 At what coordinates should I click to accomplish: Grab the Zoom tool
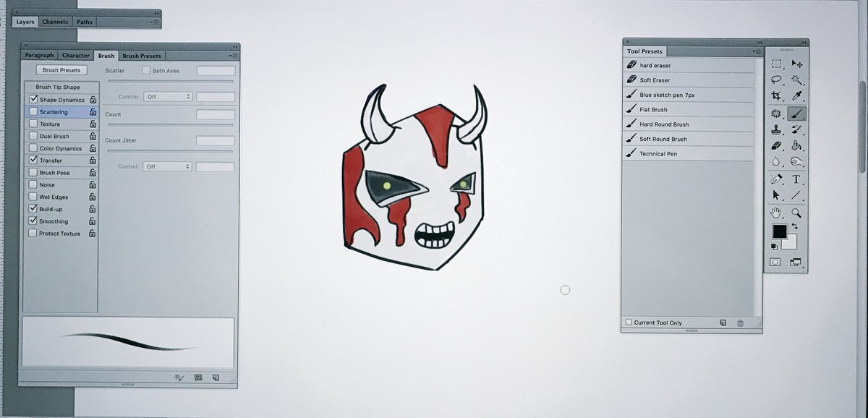(x=795, y=214)
